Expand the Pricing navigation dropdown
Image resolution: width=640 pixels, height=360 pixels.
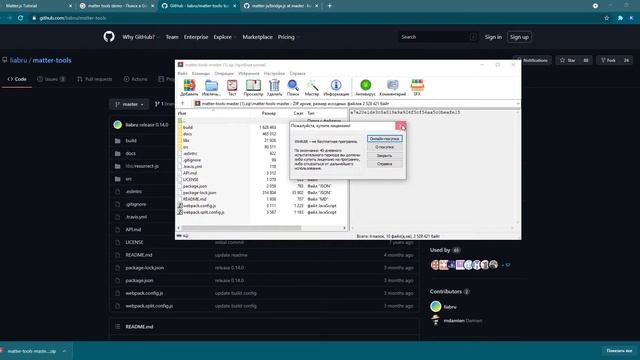(x=288, y=37)
